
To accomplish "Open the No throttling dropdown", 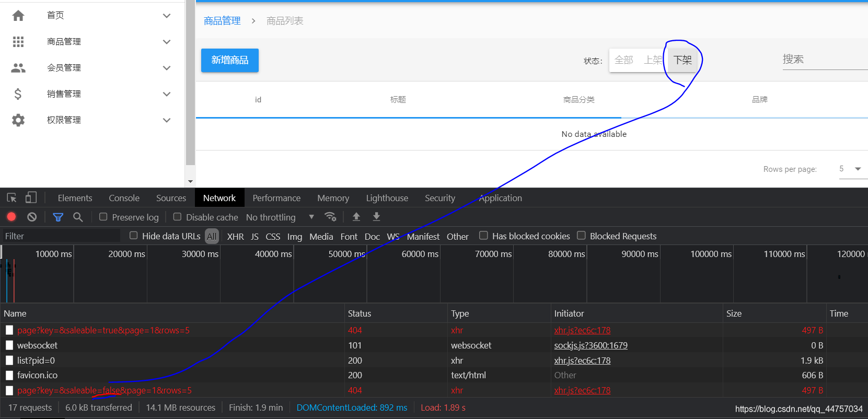I will coord(280,217).
